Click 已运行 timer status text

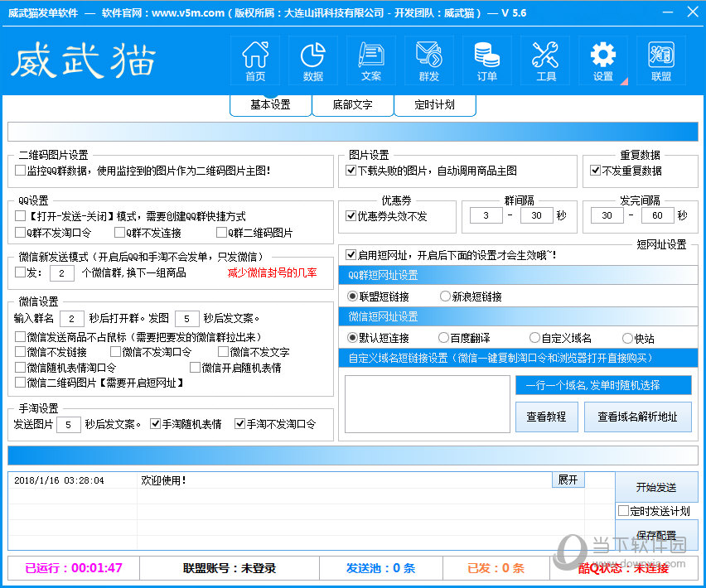pyautogui.click(x=74, y=568)
